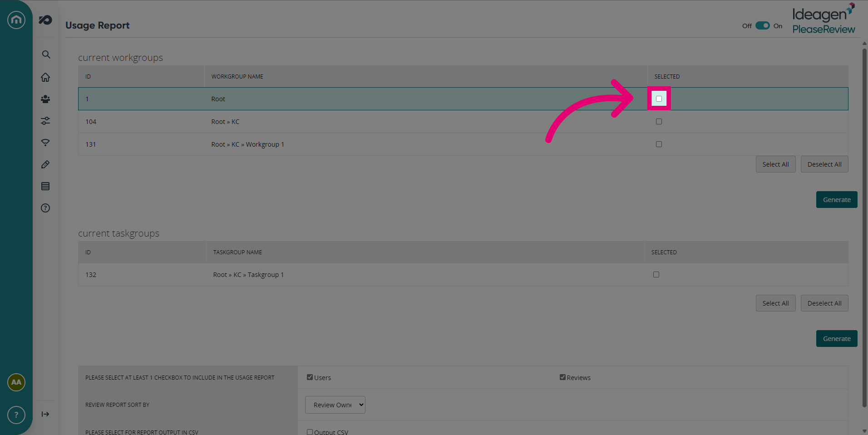The height and width of the screenshot is (435, 868).
Task: Click the logout arrow icon
Action: 45,414
